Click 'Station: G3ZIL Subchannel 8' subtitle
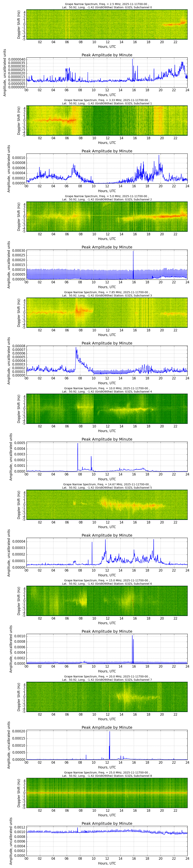This screenshot has height=868, width=193. tap(133, 776)
